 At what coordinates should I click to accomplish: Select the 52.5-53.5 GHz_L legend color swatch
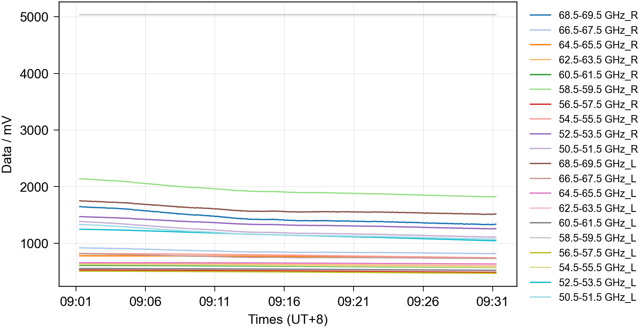[x=540, y=282]
